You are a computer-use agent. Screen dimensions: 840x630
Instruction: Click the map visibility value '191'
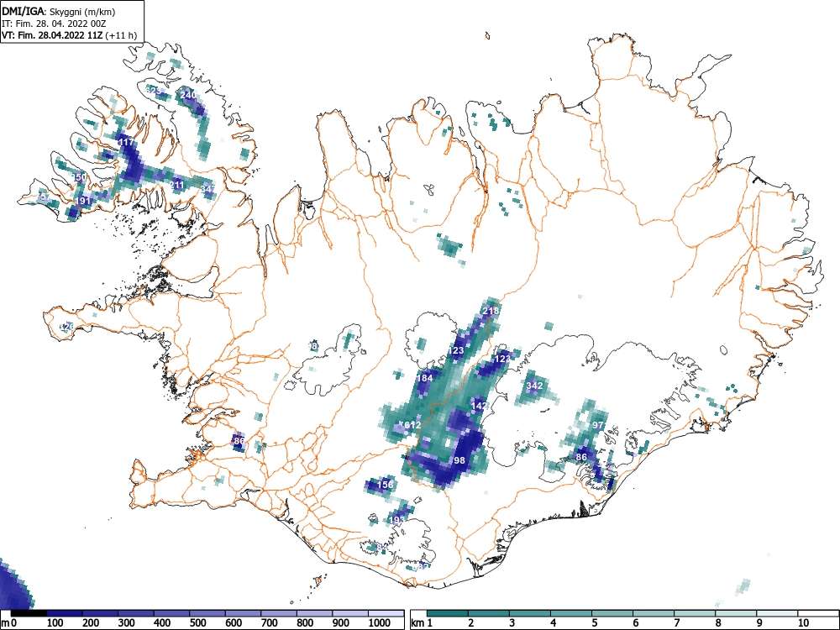82,201
